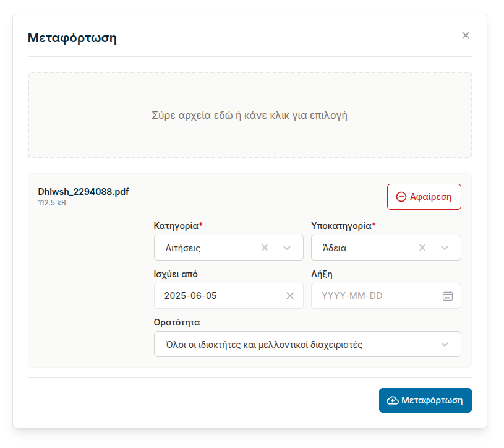Click the file drop zone to choose files

(249, 115)
